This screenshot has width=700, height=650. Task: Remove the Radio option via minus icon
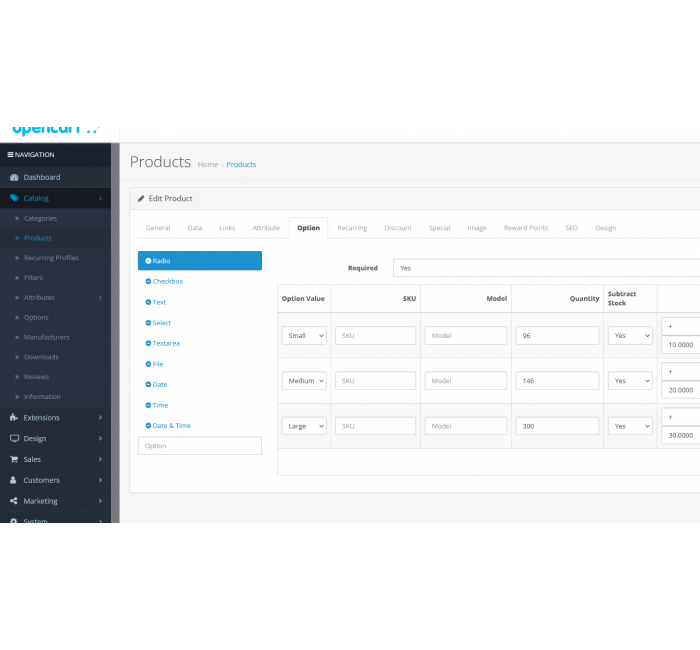pyautogui.click(x=148, y=261)
